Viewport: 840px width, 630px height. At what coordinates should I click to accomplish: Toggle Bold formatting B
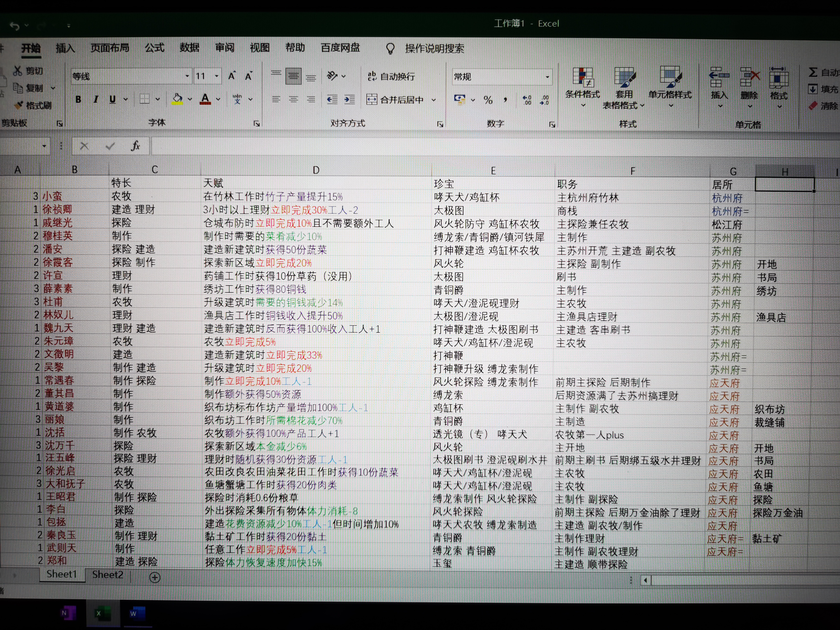click(78, 99)
